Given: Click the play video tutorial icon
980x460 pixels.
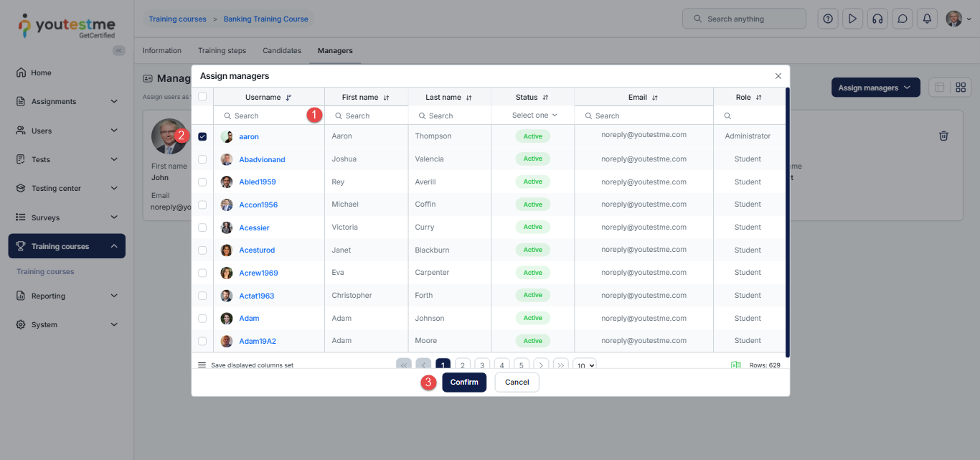Looking at the screenshot, I should [x=852, y=19].
